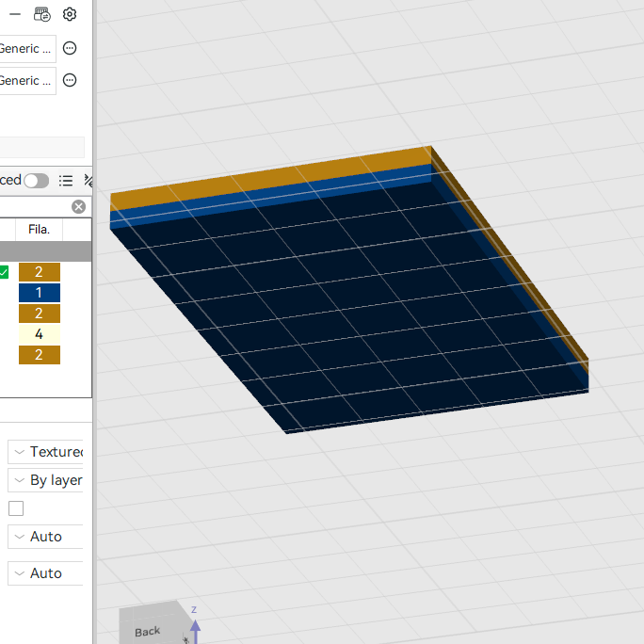The height and width of the screenshot is (644, 644).
Task: Click the compare presets icon
Action: (89, 181)
